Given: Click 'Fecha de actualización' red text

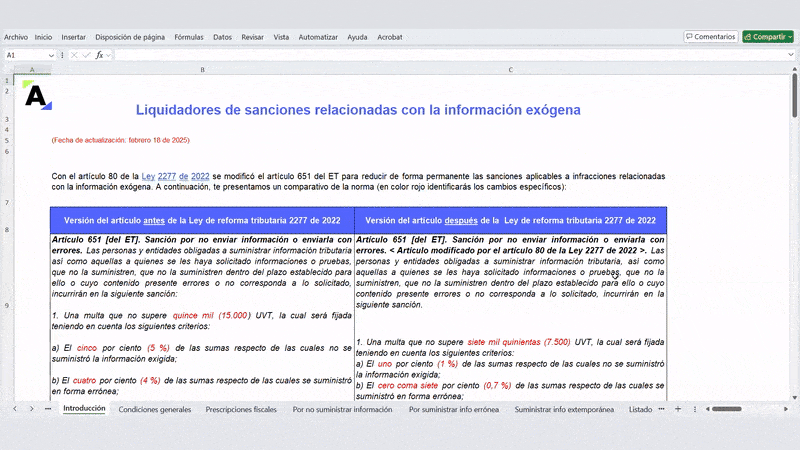Looking at the screenshot, I should [x=121, y=140].
